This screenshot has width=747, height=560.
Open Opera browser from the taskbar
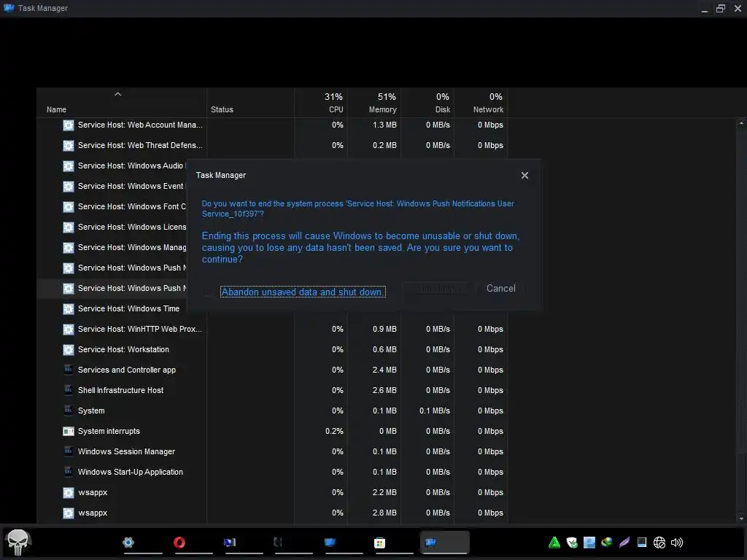coord(179,542)
